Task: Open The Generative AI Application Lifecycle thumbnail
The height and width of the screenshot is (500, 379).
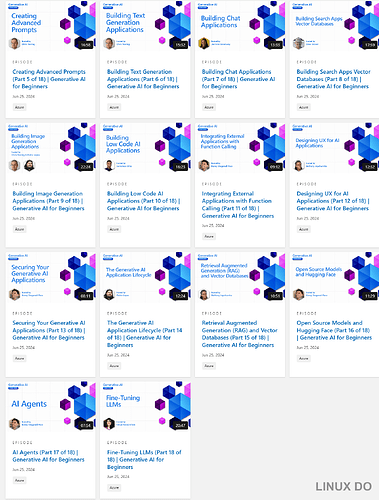Action: (145, 277)
